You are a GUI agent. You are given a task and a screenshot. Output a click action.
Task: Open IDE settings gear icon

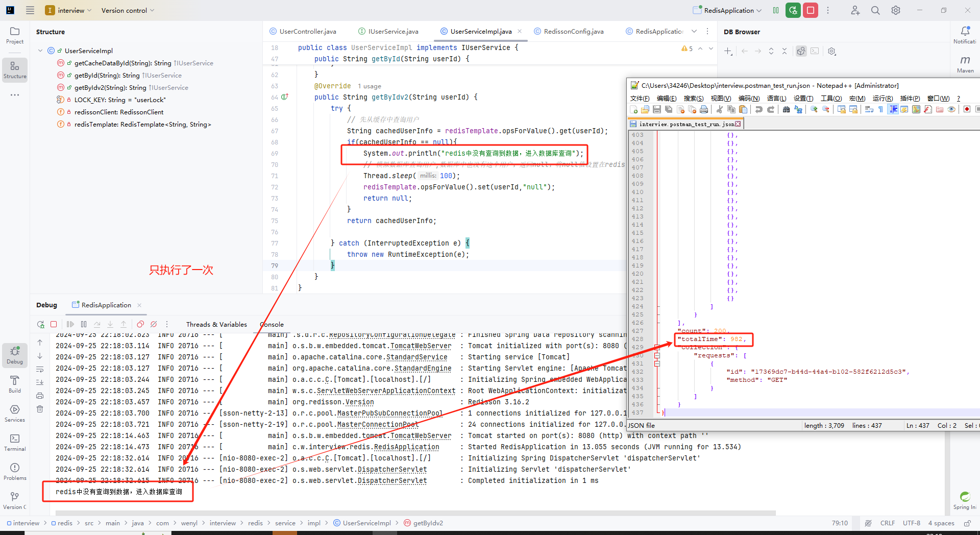896,10
